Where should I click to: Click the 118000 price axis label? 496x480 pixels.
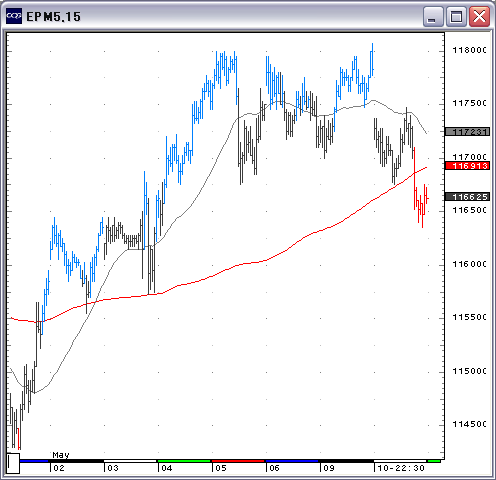469,50
